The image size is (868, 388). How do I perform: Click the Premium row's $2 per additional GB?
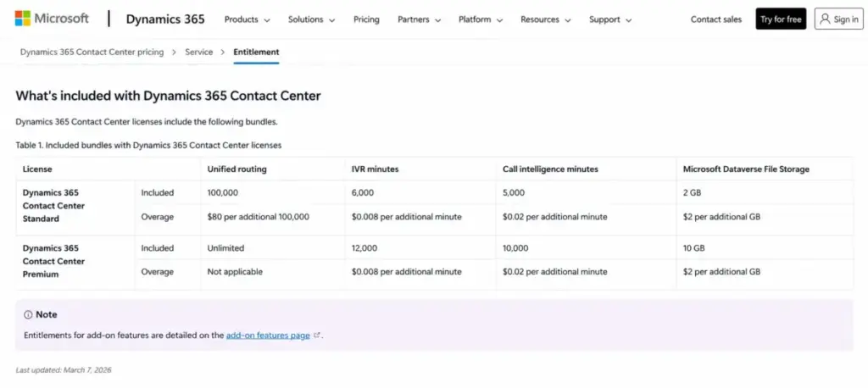click(x=722, y=272)
